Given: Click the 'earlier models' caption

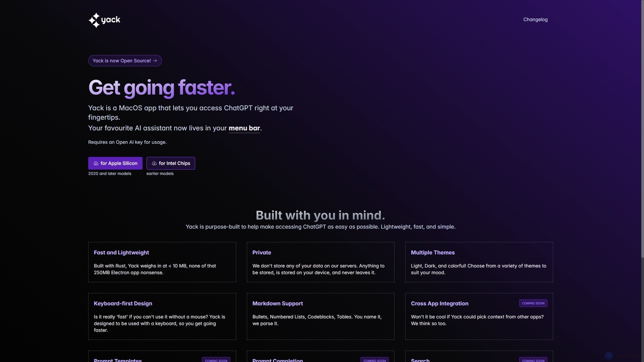Looking at the screenshot, I should pos(160,174).
